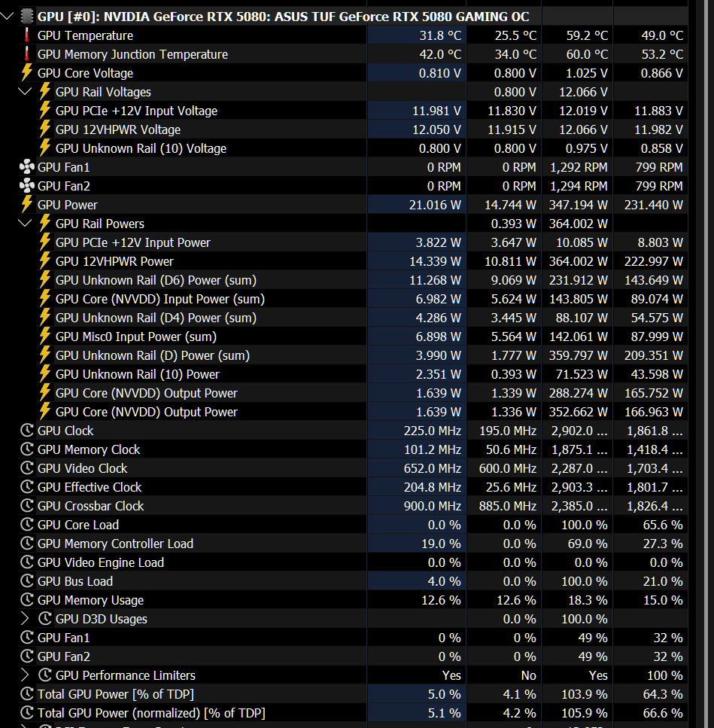Select the GPU Misc0 Input Power (sum) row

point(135,337)
